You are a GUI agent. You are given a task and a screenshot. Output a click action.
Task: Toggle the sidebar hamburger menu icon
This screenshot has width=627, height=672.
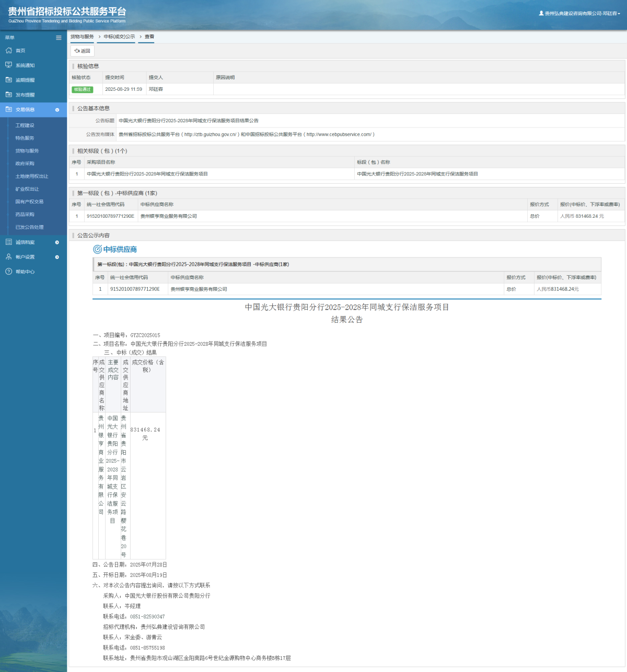pos(59,38)
